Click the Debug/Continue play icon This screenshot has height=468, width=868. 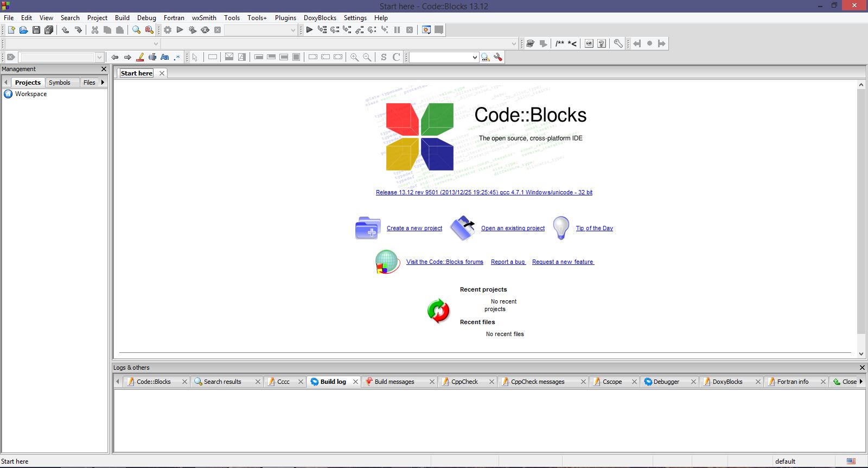coord(309,30)
